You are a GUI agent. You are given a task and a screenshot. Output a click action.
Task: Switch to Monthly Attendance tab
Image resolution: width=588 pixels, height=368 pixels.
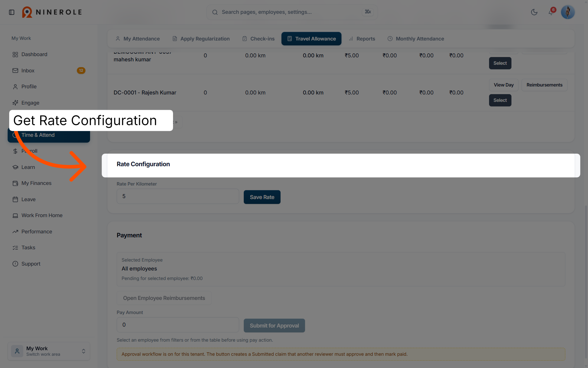coord(416,39)
